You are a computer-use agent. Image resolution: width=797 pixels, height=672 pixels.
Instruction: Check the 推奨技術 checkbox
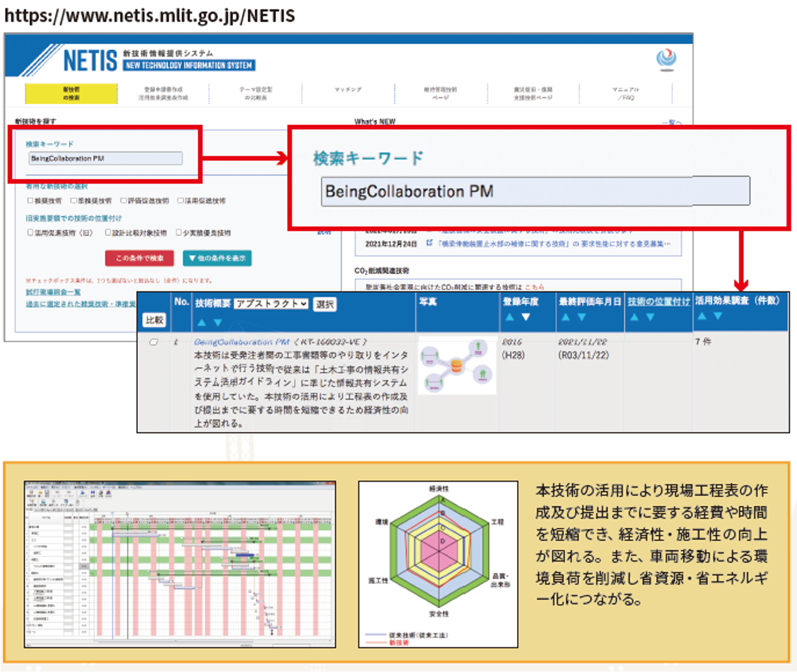(x=30, y=201)
